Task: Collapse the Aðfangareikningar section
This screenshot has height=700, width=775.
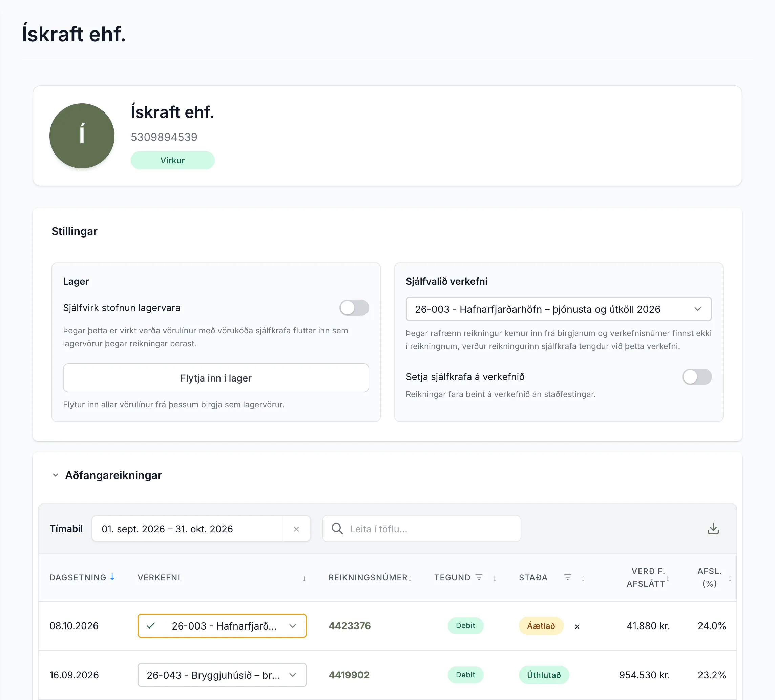Action: point(56,475)
